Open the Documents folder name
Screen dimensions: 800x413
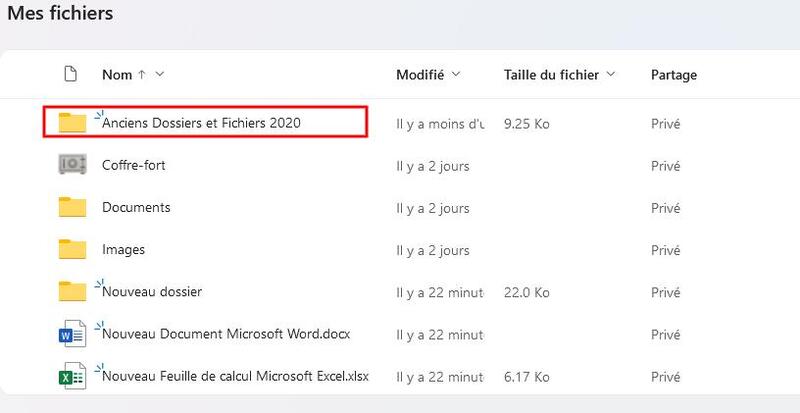(136, 207)
